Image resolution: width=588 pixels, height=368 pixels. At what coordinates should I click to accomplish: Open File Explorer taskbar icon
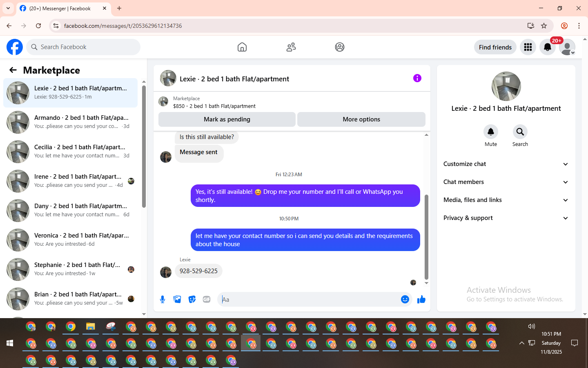pyautogui.click(x=91, y=326)
